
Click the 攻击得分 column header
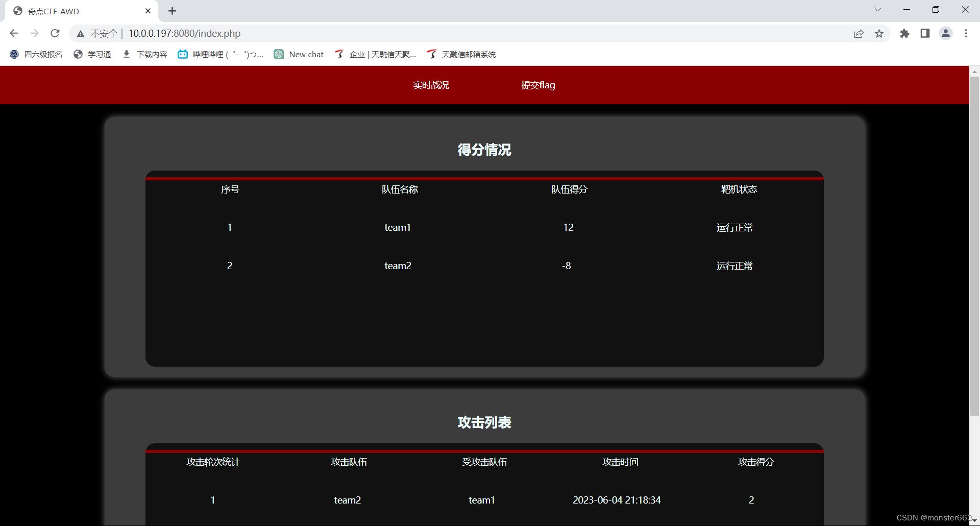tap(756, 462)
